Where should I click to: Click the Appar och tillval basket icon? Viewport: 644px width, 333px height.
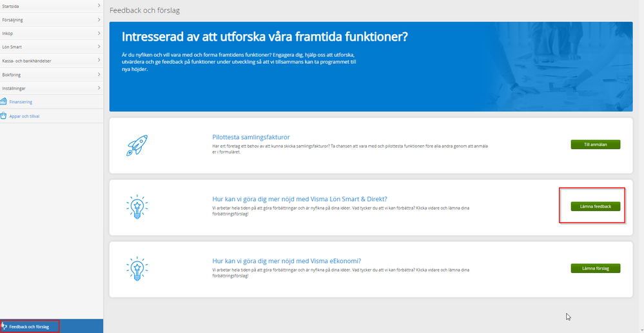pos(4,116)
